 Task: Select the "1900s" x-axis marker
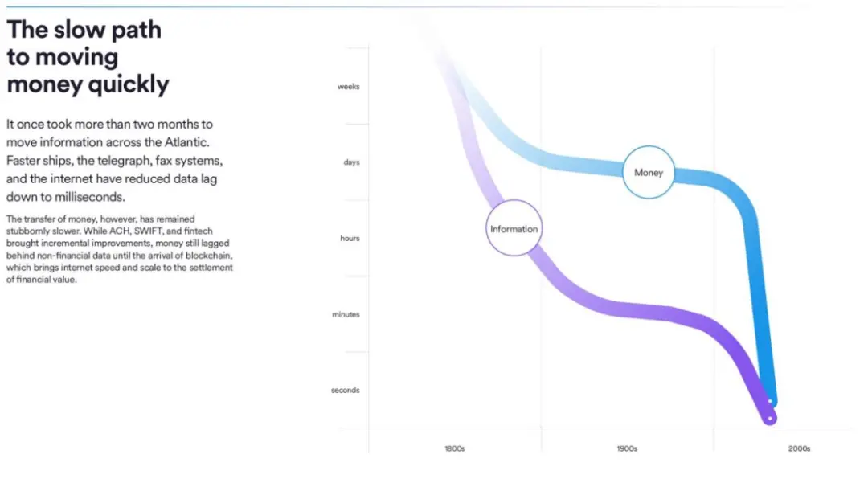[x=627, y=448]
